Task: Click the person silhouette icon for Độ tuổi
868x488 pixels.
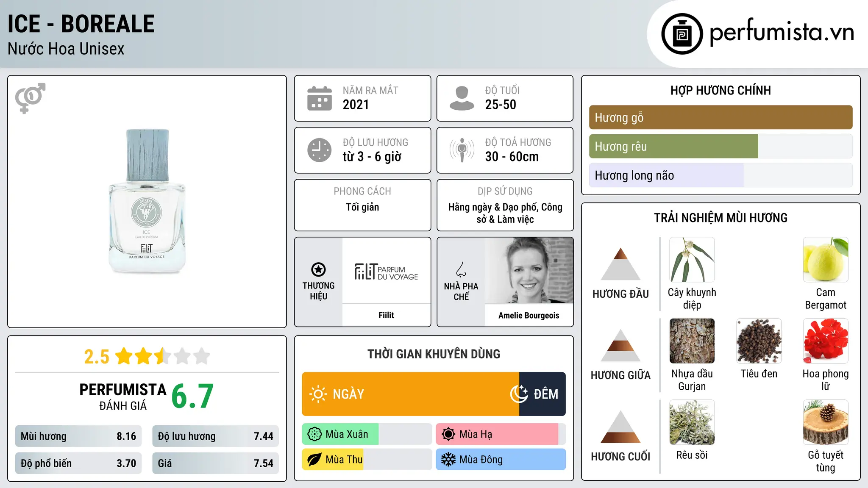Action: coord(462,98)
